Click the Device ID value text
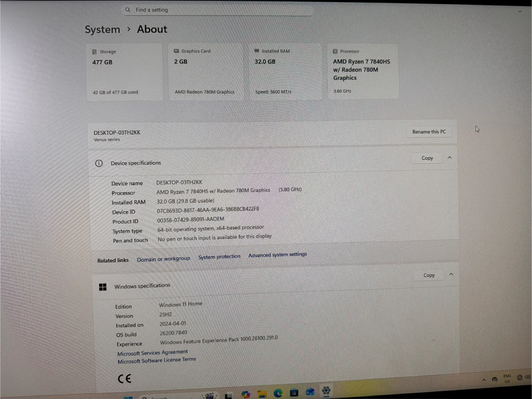This screenshot has height=399, width=532. (208, 210)
